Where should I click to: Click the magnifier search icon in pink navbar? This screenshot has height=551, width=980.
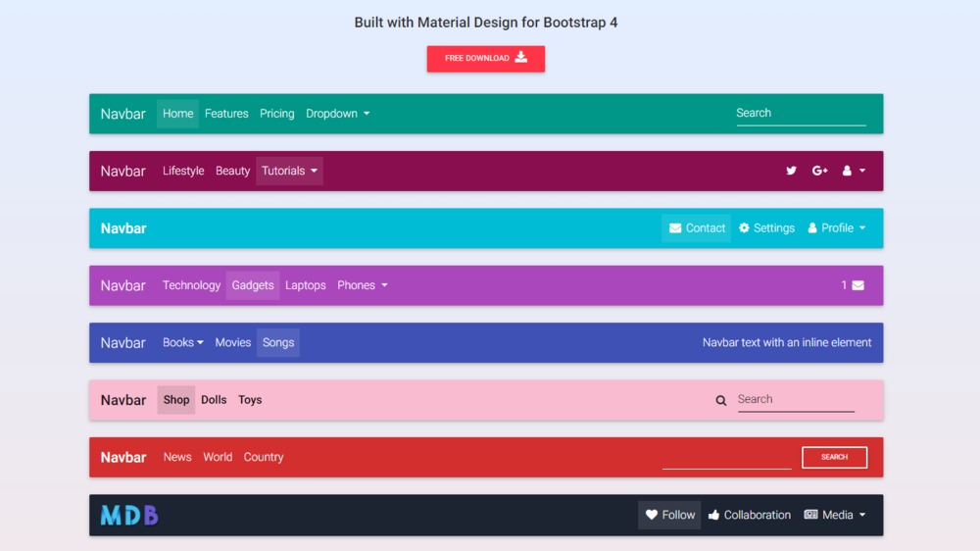click(721, 400)
